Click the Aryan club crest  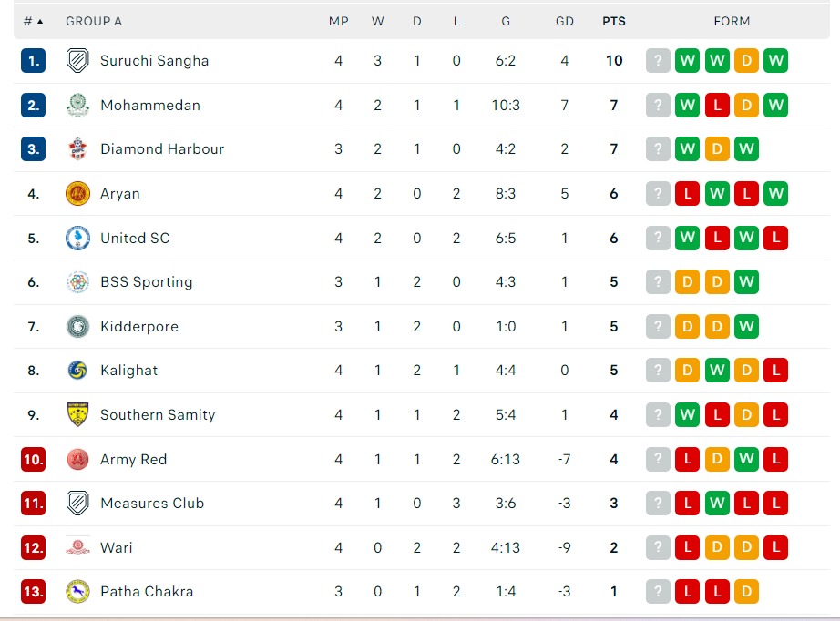pyautogui.click(x=77, y=194)
